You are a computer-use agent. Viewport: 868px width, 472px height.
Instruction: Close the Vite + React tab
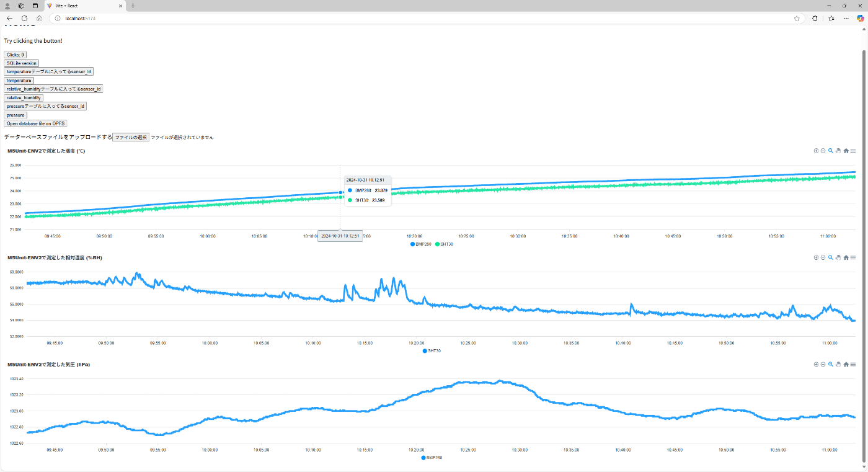[x=119, y=6]
